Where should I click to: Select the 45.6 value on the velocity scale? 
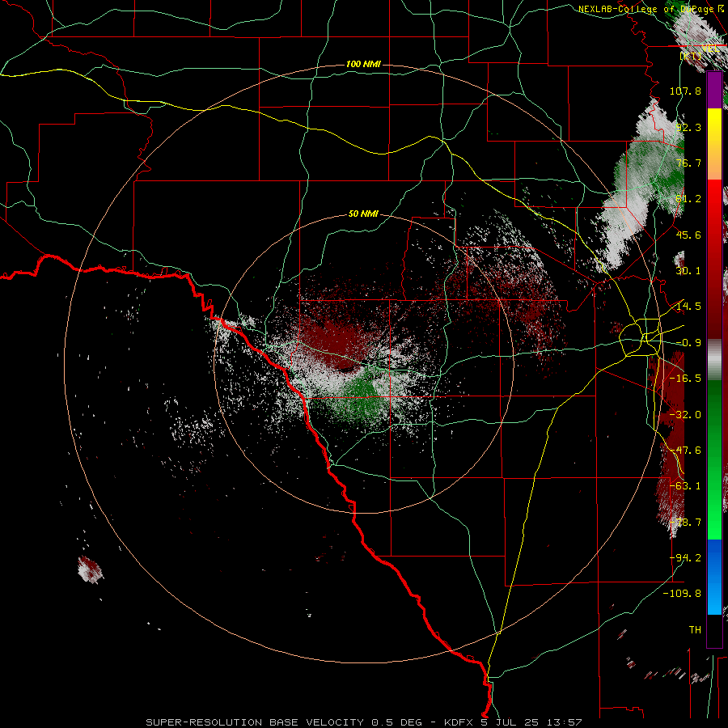point(688,235)
